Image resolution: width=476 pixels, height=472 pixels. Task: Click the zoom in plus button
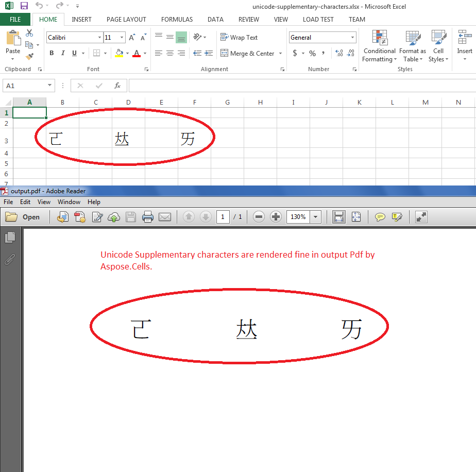(276, 217)
